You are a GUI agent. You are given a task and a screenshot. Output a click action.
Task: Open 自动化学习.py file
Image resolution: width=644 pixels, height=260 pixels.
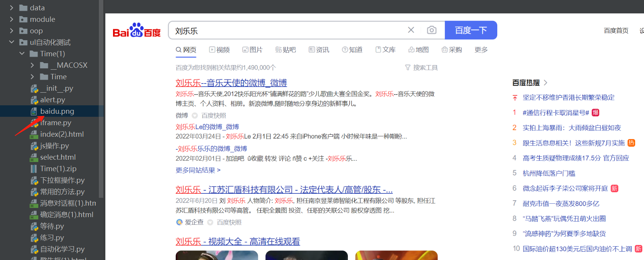coord(57,249)
